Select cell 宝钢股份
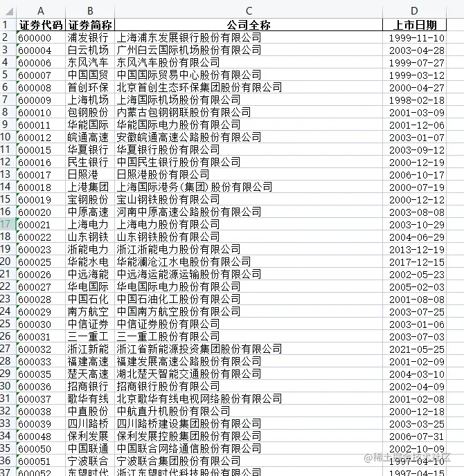 (90, 199)
